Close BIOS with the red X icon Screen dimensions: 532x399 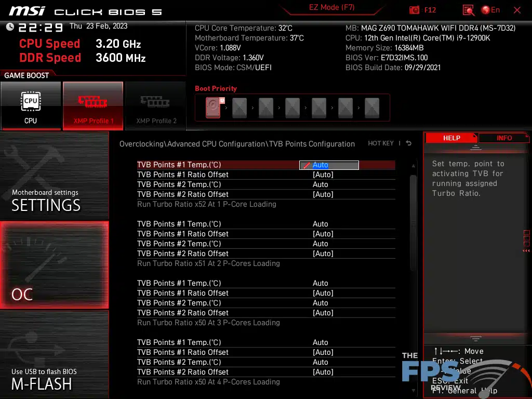tap(517, 10)
